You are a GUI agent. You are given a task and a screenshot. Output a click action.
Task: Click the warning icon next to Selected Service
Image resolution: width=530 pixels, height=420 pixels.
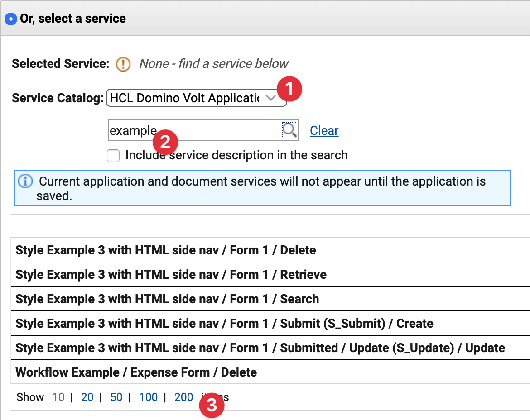122,64
